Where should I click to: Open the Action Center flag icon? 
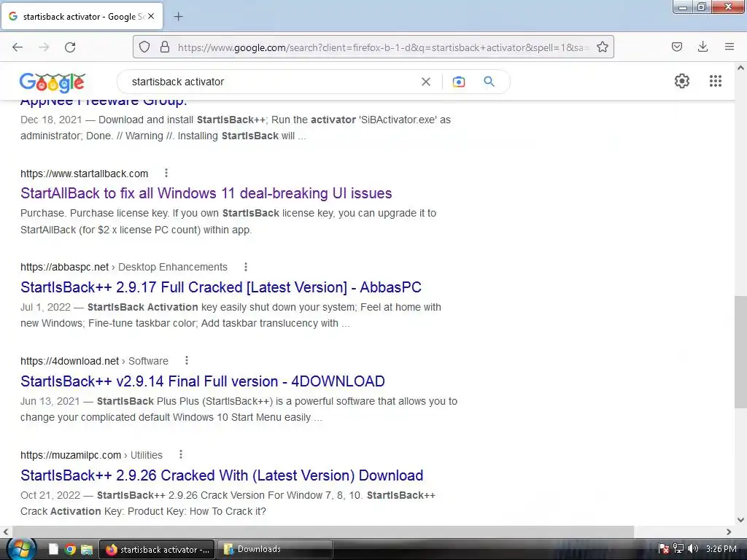(x=663, y=549)
